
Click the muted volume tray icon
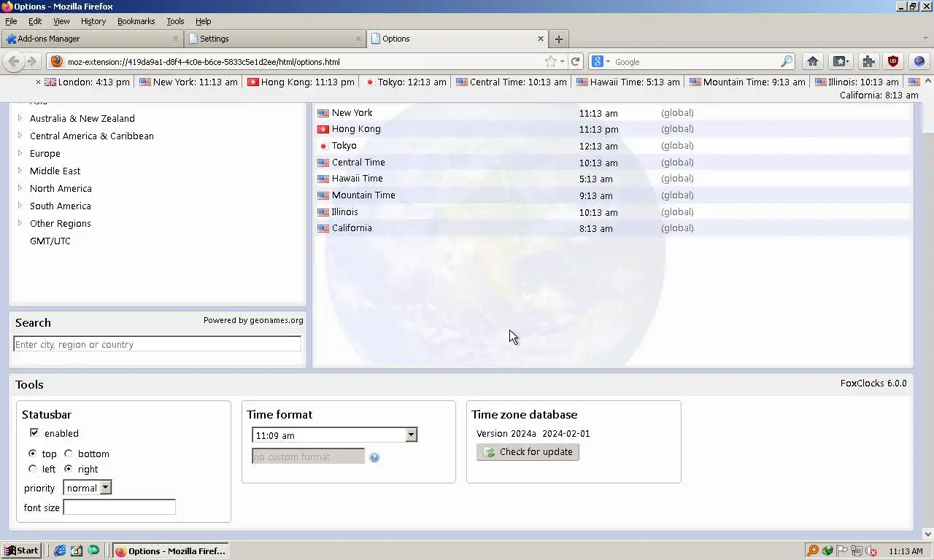871,551
